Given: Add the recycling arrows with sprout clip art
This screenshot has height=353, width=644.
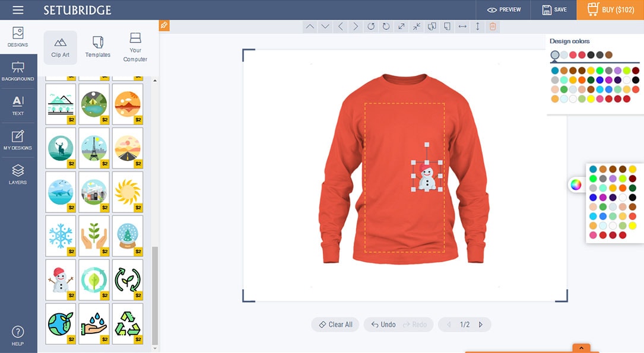Looking at the screenshot, I should coord(128,280).
